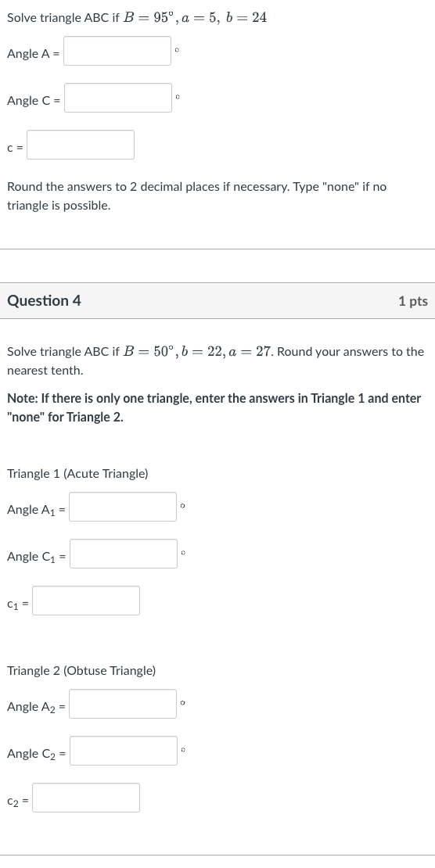Click the Triangle 2 (Obtuse Triangle) label

point(81,671)
